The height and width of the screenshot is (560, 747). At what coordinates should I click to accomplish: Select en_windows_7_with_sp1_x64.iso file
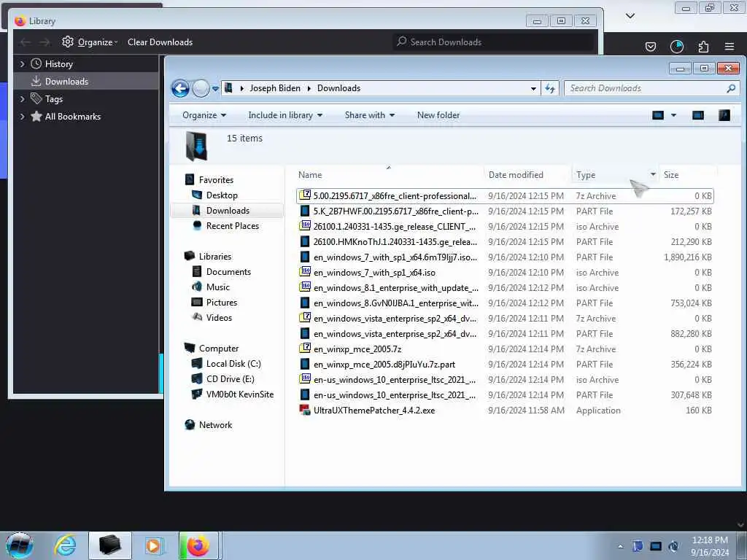[374, 273]
